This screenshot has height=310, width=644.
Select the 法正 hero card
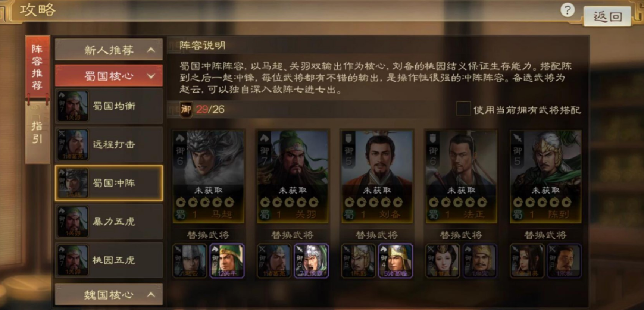461,176
